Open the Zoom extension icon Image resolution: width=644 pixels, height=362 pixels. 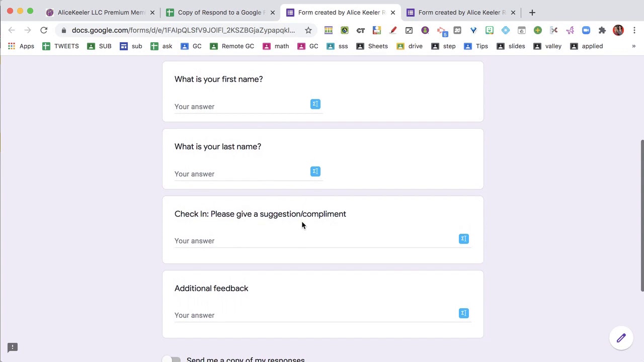586,30
